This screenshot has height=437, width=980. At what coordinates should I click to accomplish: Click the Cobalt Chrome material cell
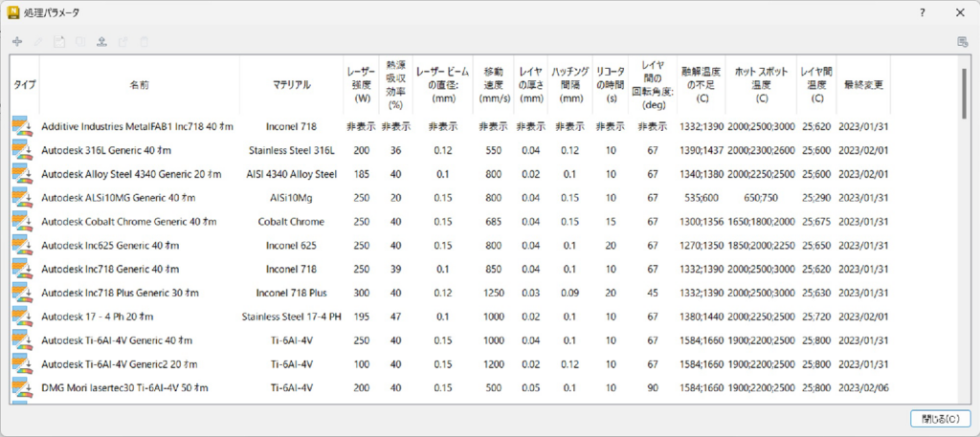[x=291, y=222]
